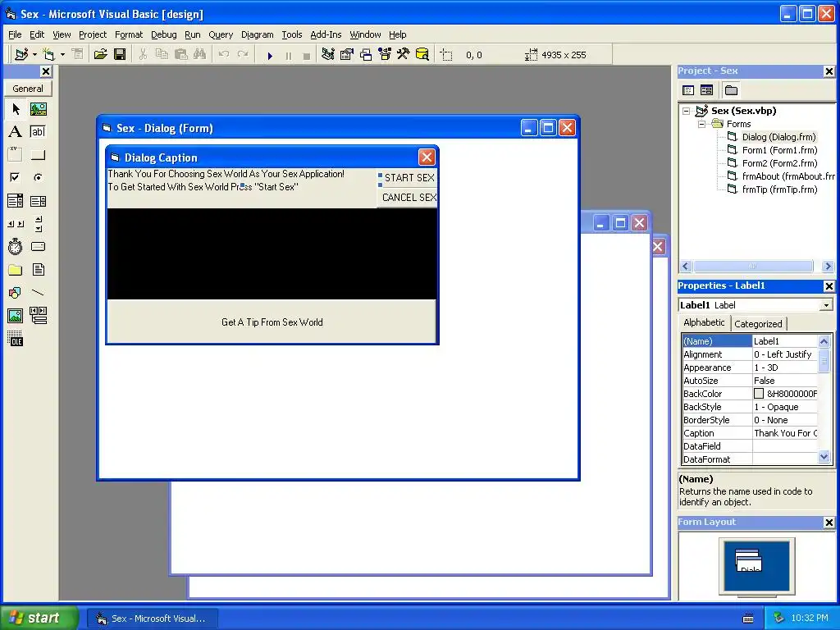Click the Save Project disk icon
The width and height of the screenshot is (840, 630).
click(x=120, y=55)
